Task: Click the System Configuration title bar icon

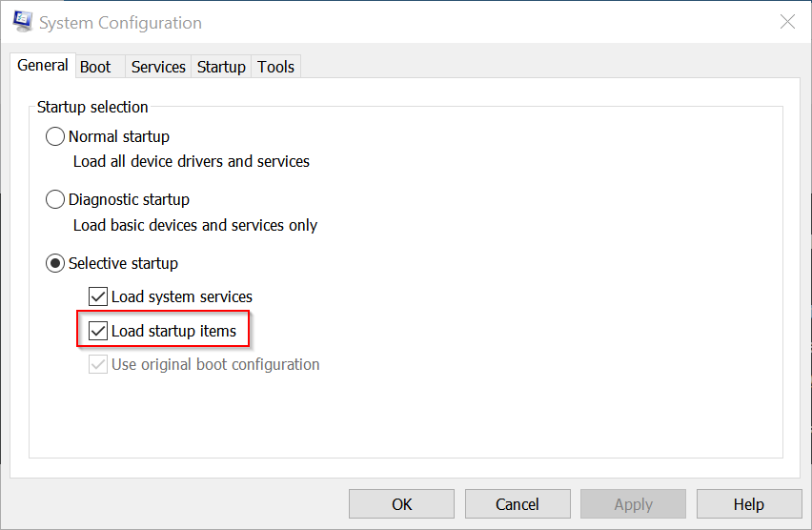Action: point(23,22)
